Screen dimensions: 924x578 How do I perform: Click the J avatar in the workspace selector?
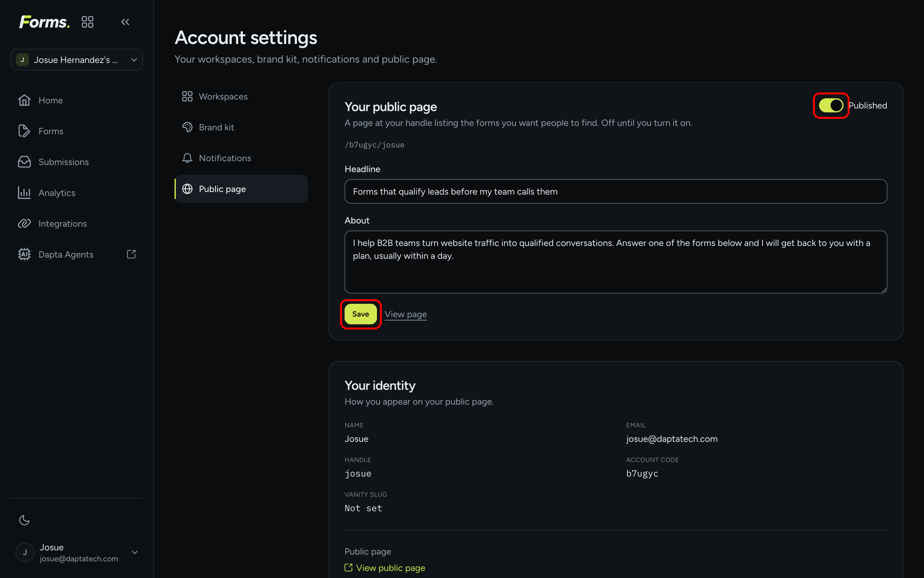22,60
